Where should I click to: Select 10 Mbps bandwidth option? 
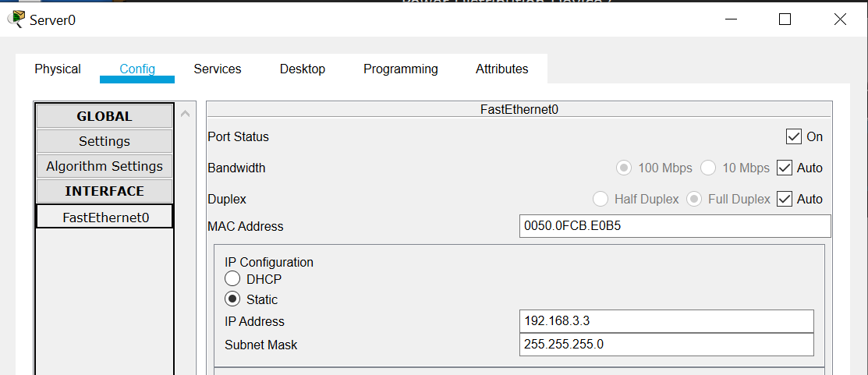click(708, 168)
